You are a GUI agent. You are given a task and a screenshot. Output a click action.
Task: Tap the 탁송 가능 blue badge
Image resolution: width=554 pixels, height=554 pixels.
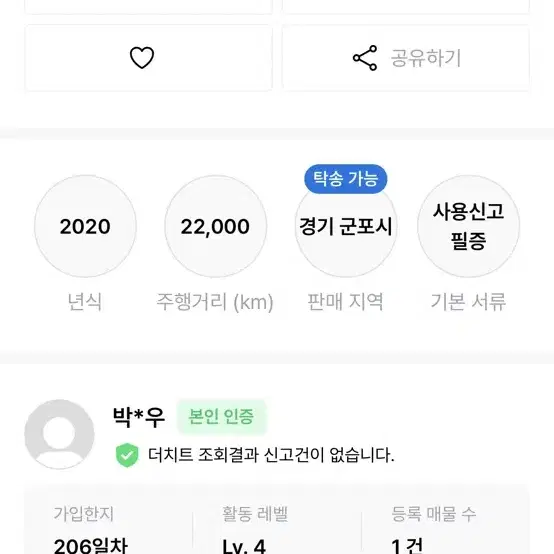click(x=346, y=179)
